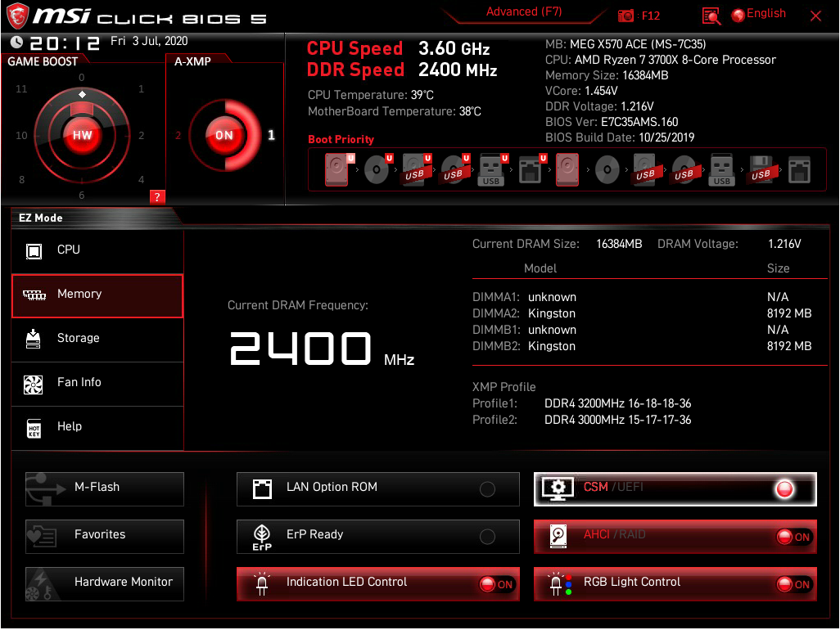Viewport: 840px width, 630px height.
Task: Open the Help hotkey section
Action: pyautogui.click(x=97, y=428)
